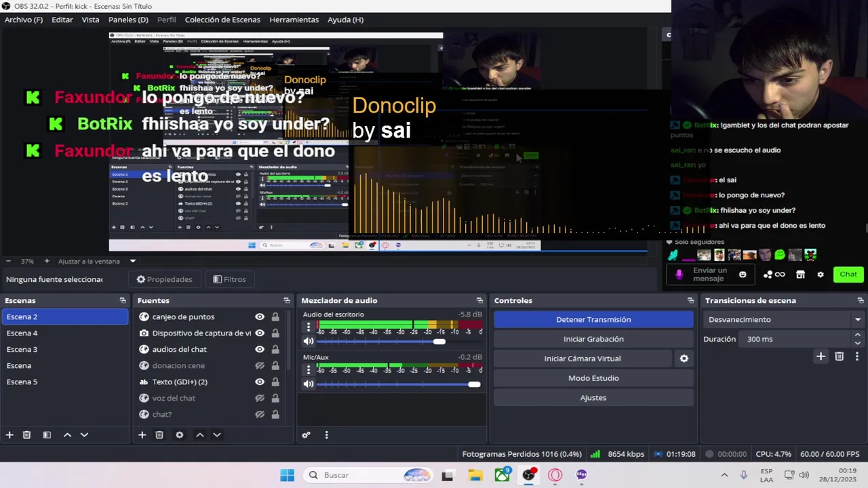Add a scene transition with plus icon
This screenshot has height=488, width=868.
[x=821, y=357]
